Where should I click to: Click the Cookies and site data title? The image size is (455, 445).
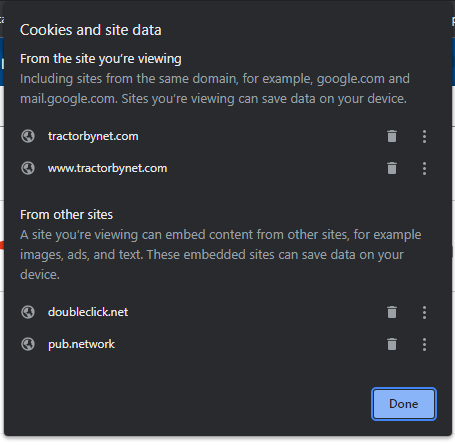pos(91,30)
